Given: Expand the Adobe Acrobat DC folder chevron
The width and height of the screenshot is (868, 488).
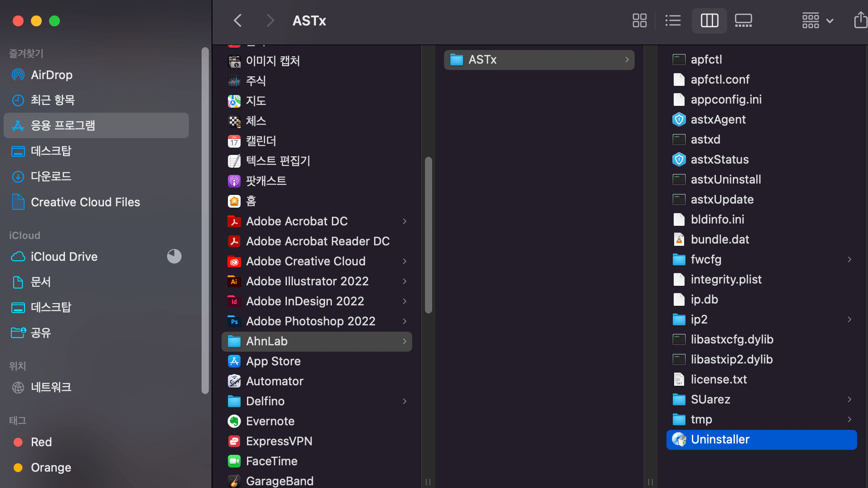Looking at the screenshot, I should click(x=404, y=221).
